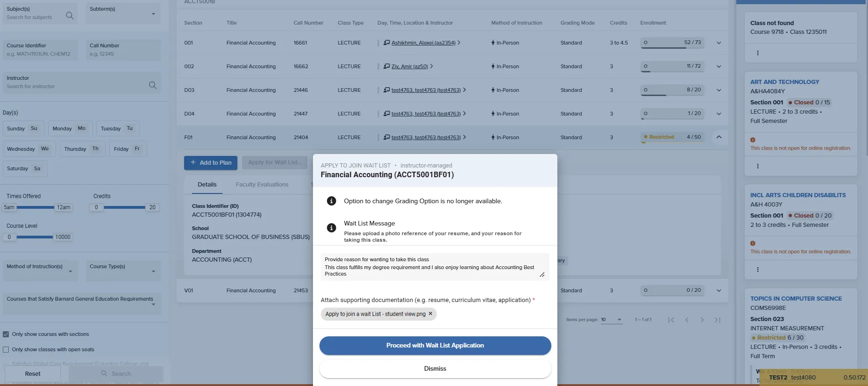Dismiss the wait list dialog
This screenshot has width=868, height=386.
point(435,369)
